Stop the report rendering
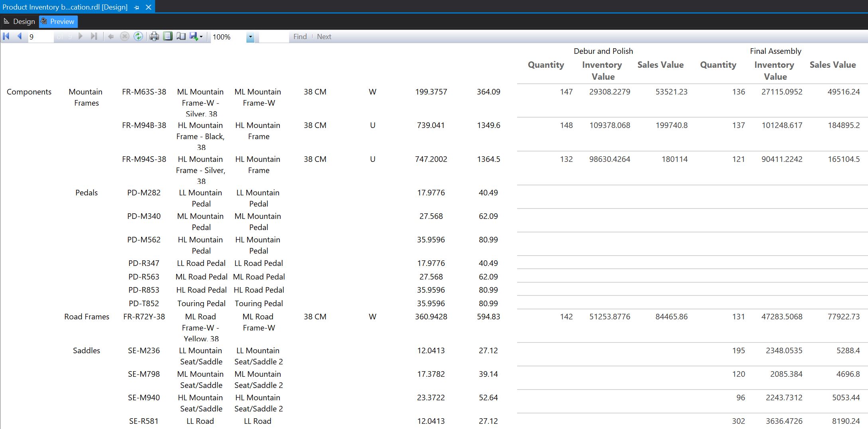This screenshot has width=868, height=429. (x=125, y=37)
